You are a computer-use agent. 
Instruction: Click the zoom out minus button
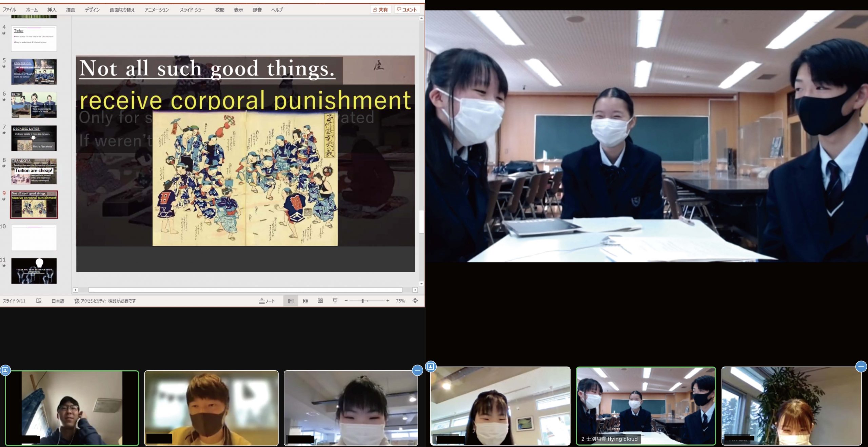click(346, 301)
